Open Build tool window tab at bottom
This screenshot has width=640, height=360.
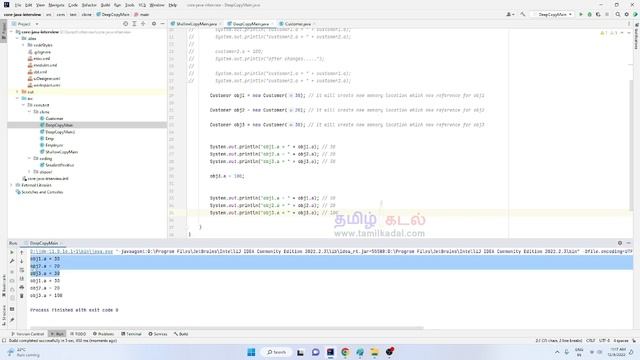click(181, 334)
